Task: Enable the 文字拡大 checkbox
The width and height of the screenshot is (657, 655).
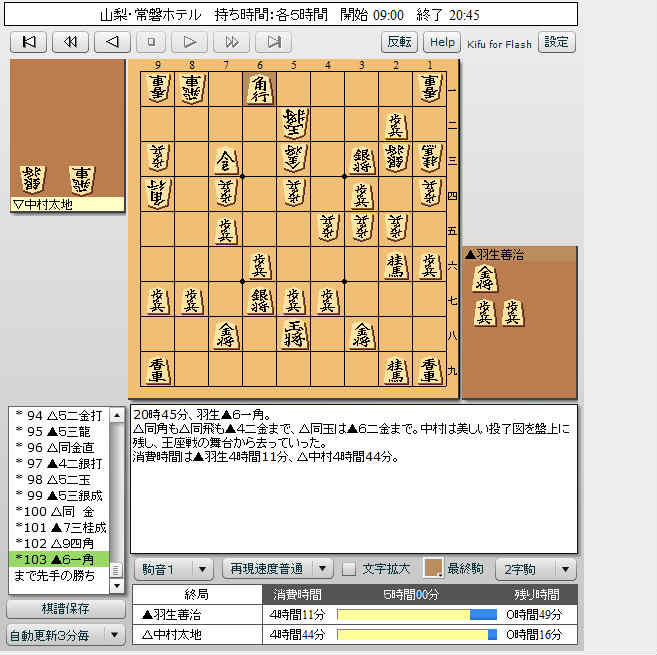Action: tap(349, 569)
